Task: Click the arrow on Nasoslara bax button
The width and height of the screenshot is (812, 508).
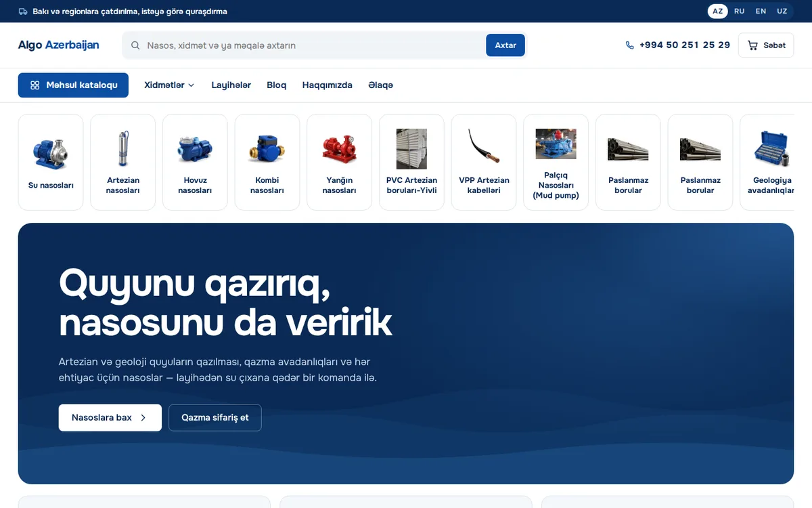Action: coord(143,418)
